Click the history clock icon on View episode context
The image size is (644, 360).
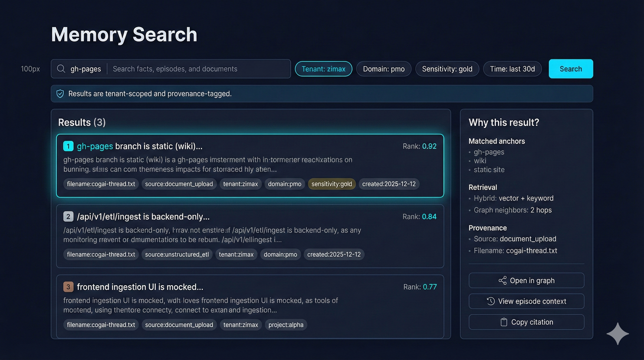490,301
